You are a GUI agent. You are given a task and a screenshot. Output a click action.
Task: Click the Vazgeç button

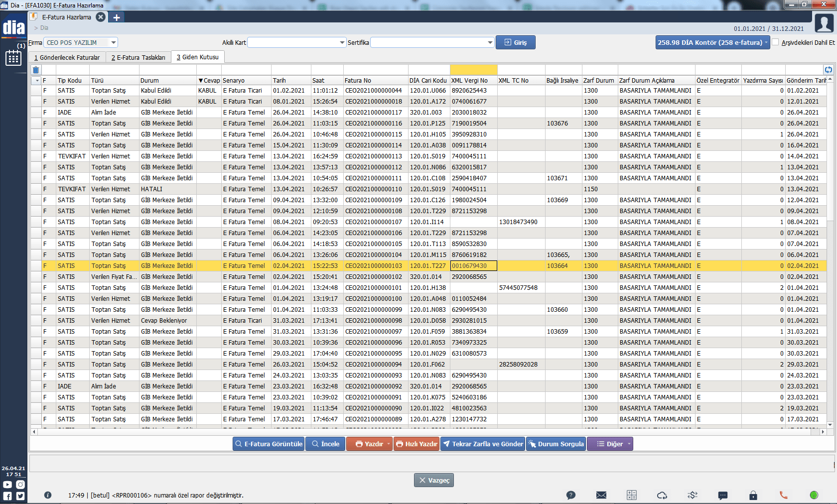[x=434, y=480]
